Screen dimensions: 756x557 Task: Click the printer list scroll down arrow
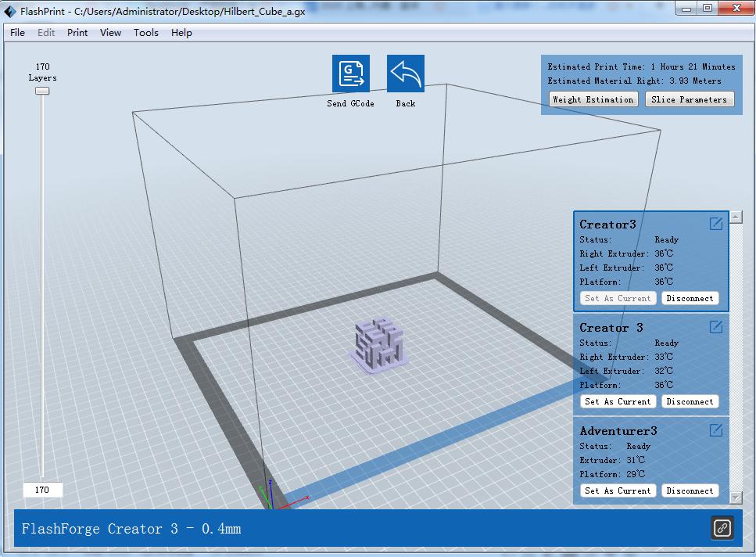pos(736,498)
